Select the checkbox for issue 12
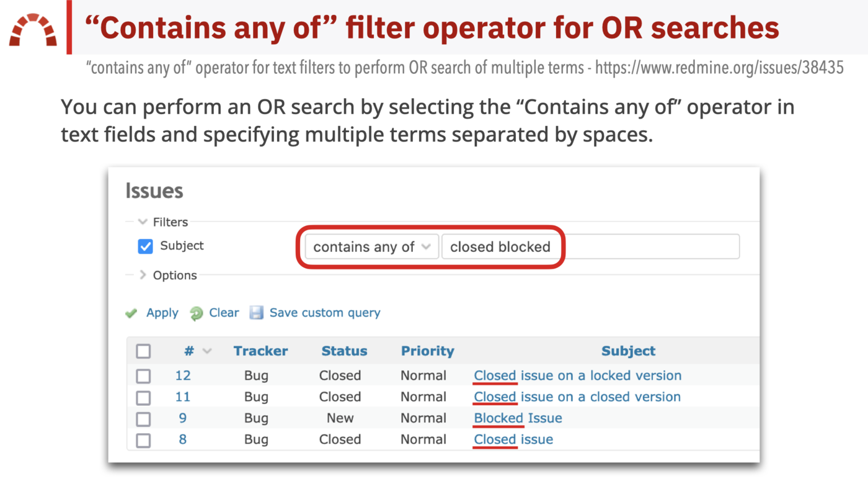This screenshot has height=489, width=868. pos(143,375)
